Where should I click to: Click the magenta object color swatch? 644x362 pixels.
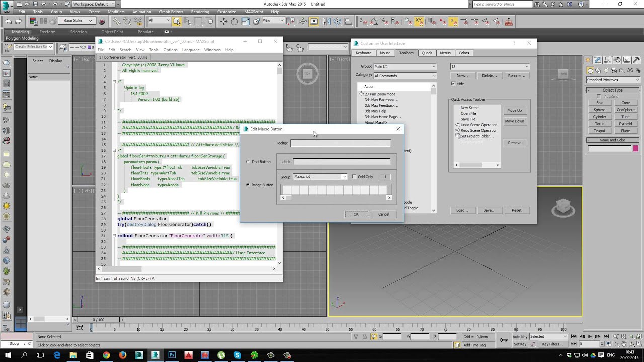(636, 149)
